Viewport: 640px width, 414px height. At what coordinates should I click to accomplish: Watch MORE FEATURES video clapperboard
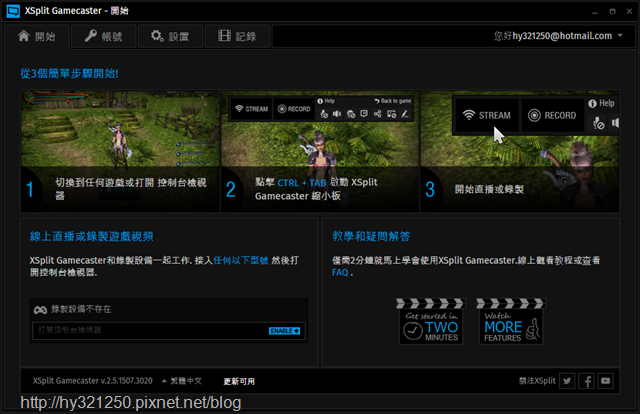tap(511, 322)
